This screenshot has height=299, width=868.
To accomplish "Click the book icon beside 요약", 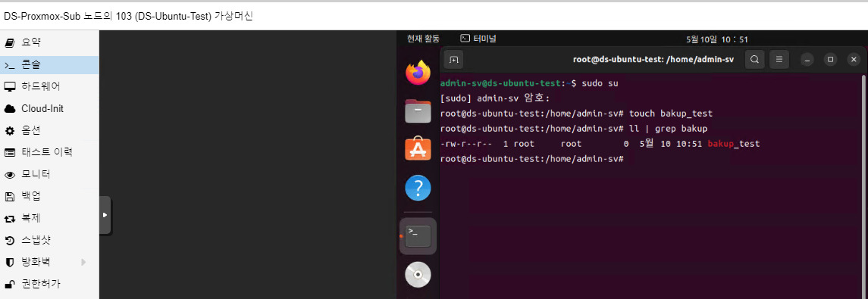I will pos(9,42).
